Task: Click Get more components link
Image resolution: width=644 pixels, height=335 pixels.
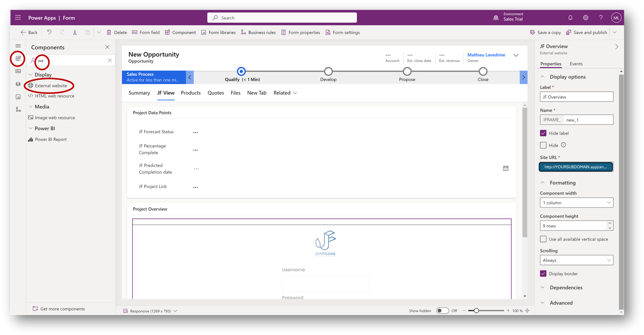Action: [62, 309]
